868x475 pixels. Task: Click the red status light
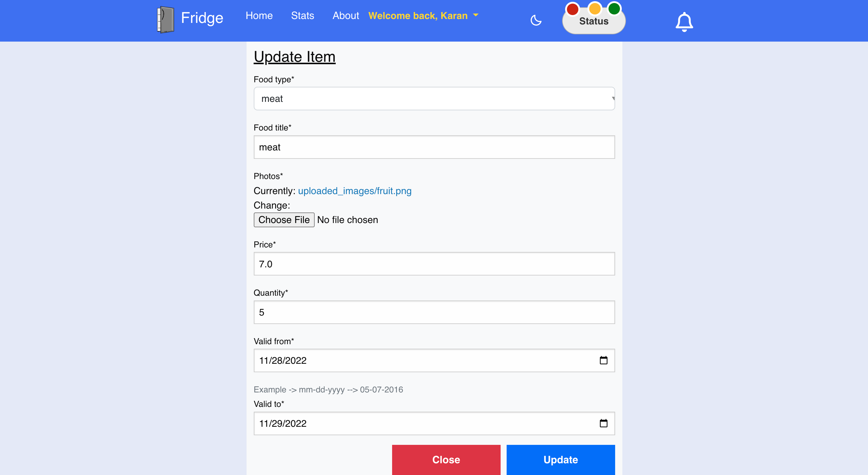573,9
